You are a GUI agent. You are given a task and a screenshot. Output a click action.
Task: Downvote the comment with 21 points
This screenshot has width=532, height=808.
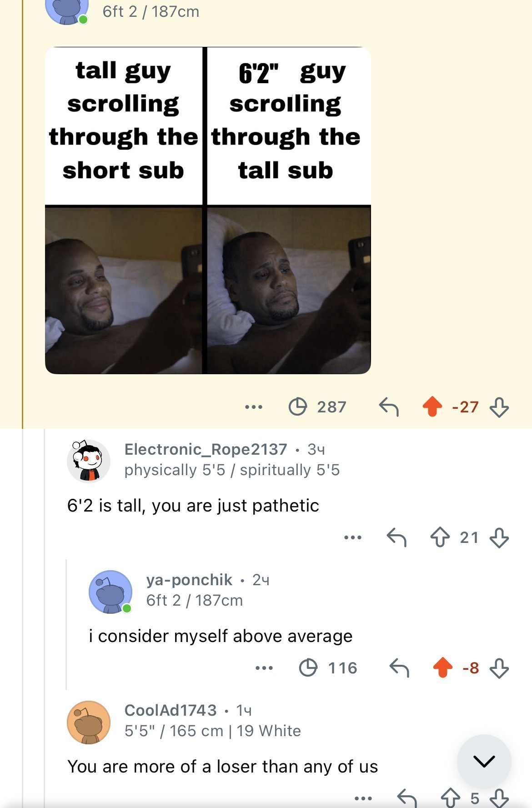pyautogui.click(x=499, y=537)
